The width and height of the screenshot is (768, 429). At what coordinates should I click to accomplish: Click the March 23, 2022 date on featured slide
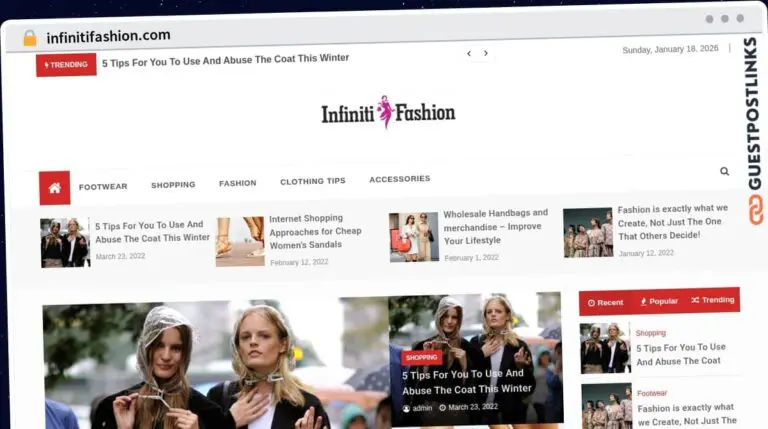point(469,407)
